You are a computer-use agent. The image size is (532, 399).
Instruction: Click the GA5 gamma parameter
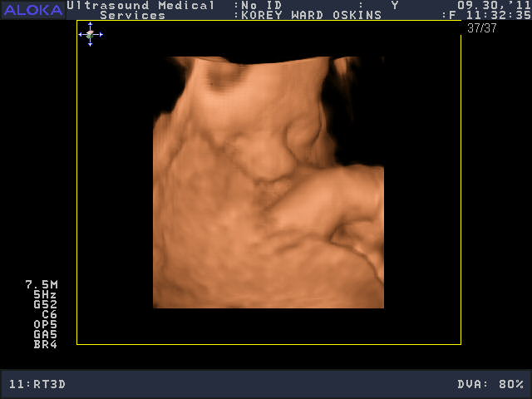click(x=45, y=334)
